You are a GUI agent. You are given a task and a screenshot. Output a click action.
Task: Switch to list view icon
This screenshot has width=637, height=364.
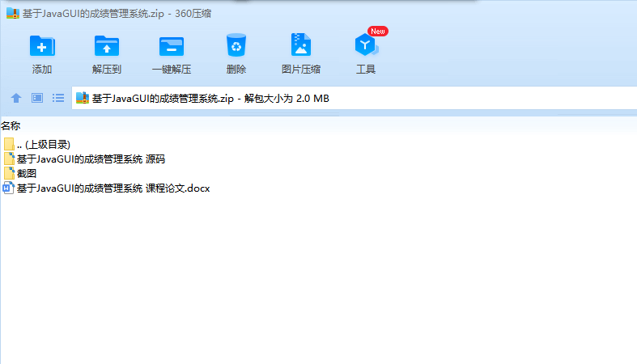[58, 98]
